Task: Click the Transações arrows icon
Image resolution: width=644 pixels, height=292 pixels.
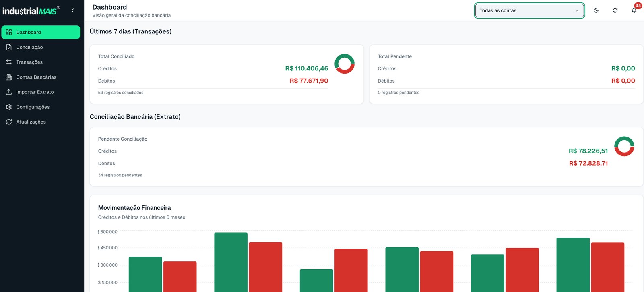Action: (x=9, y=62)
